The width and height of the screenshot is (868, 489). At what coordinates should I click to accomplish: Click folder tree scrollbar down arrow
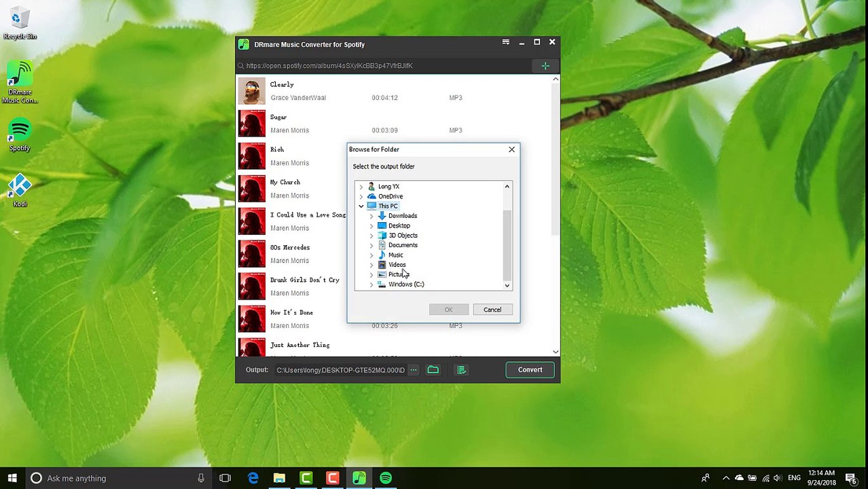507,286
